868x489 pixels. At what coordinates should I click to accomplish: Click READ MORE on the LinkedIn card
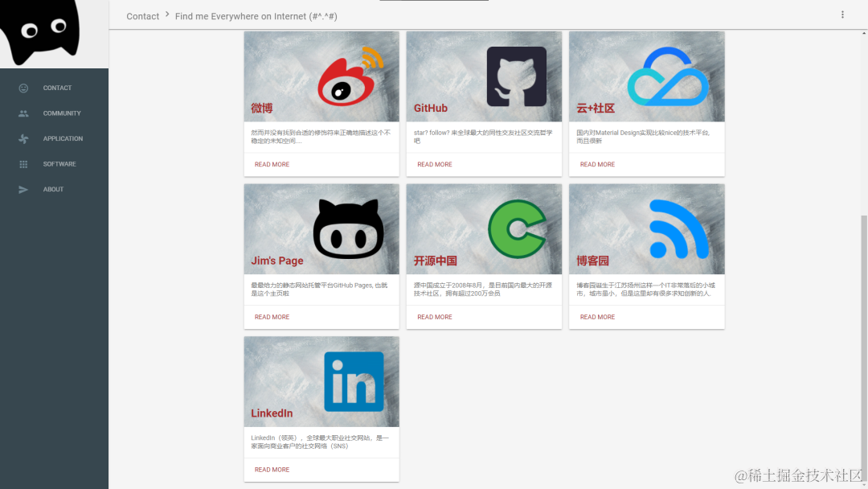272,470
